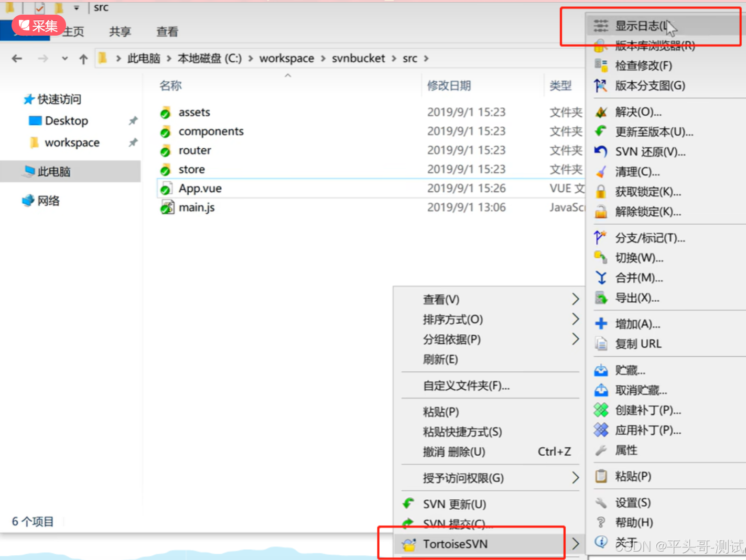Click the Switch (切换) icon
This screenshot has width=746, height=560.
(x=601, y=257)
